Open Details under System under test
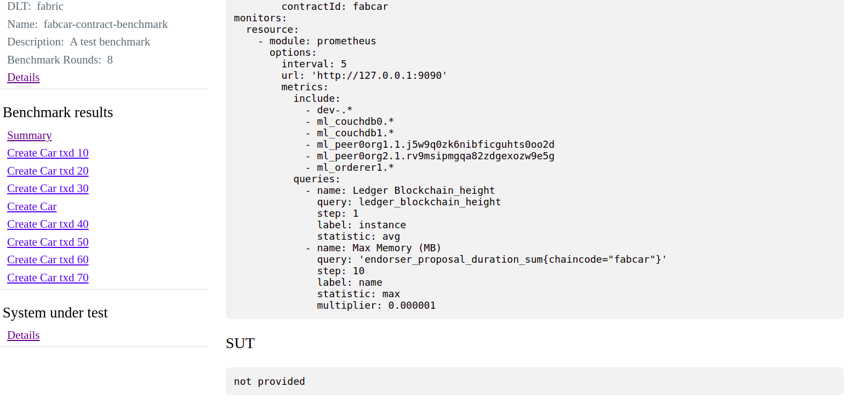 (23, 335)
